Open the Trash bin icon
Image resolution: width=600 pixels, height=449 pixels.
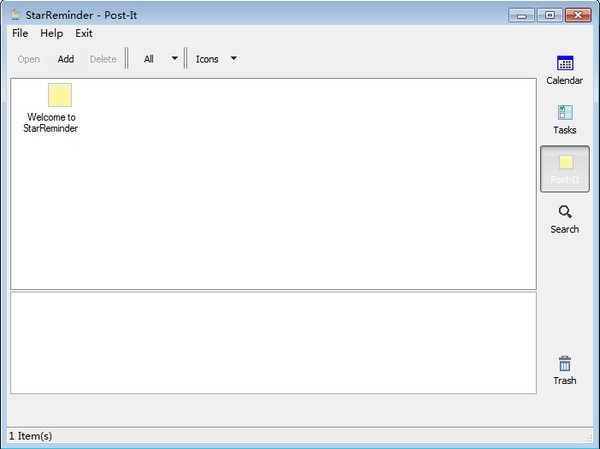tap(565, 364)
